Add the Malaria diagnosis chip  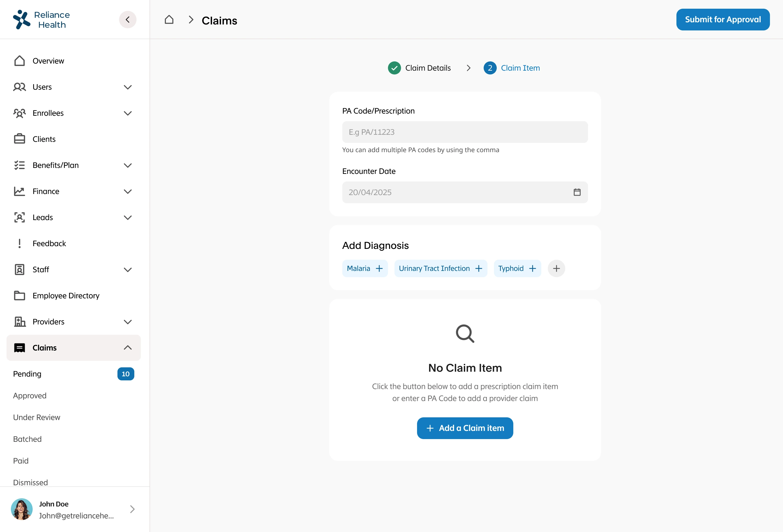tap(365, 268)
